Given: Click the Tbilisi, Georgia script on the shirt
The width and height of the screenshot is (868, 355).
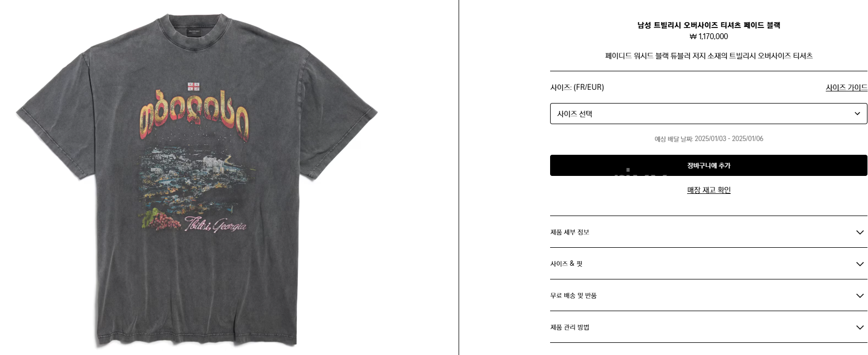Looking at the screenshot, I should 215,225.
